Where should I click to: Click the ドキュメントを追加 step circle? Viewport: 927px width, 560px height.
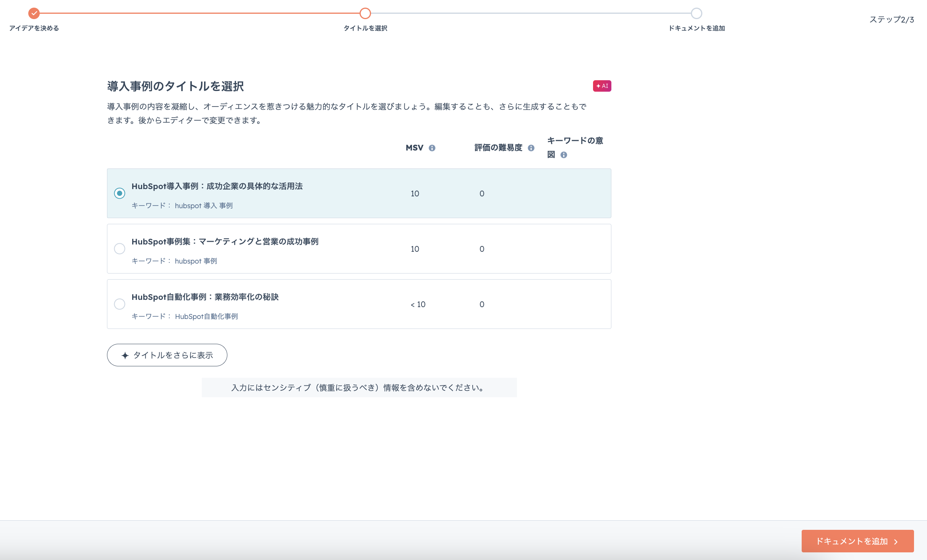(697, 13)
